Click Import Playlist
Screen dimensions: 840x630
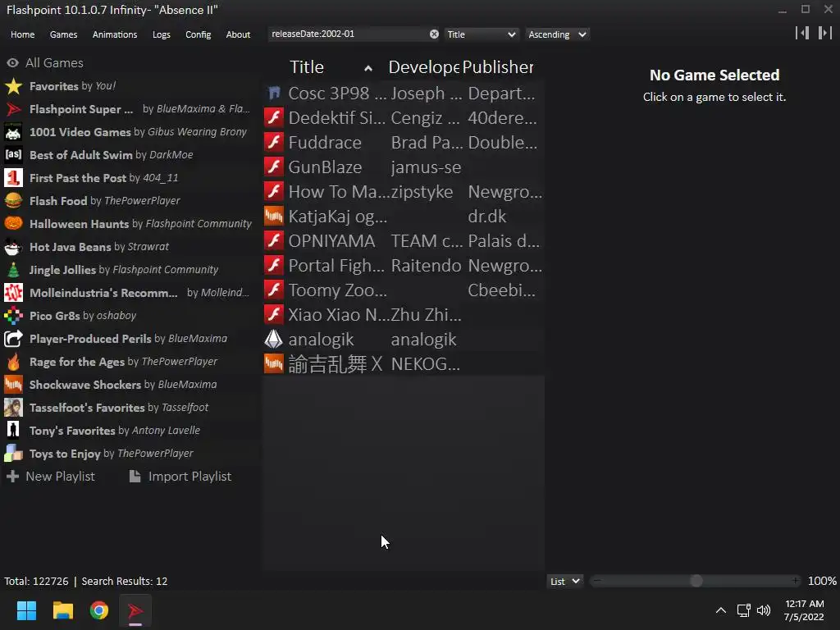tap(180, 477)
